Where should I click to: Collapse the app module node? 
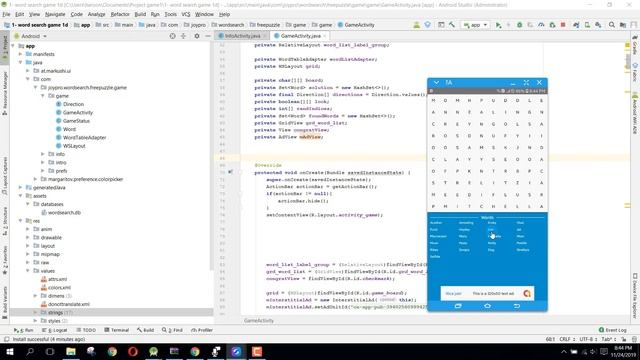[x=13, y=46]
